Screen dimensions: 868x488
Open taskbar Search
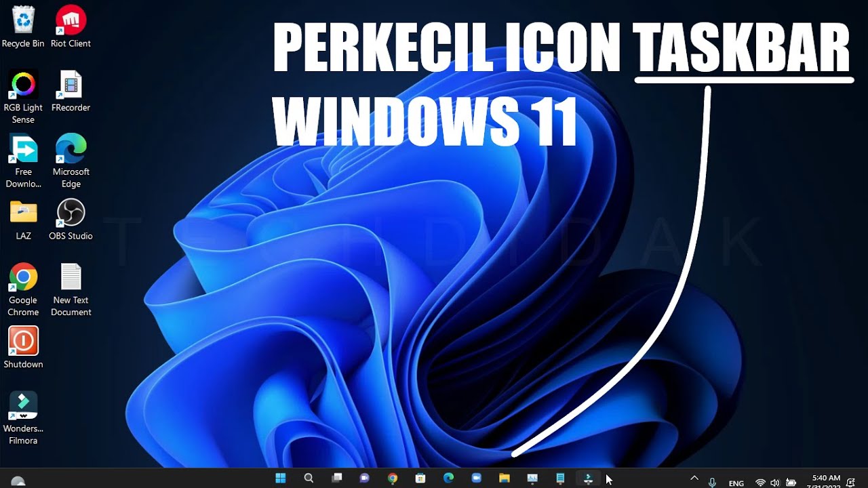pyautogui.click(x=309, y=479)
